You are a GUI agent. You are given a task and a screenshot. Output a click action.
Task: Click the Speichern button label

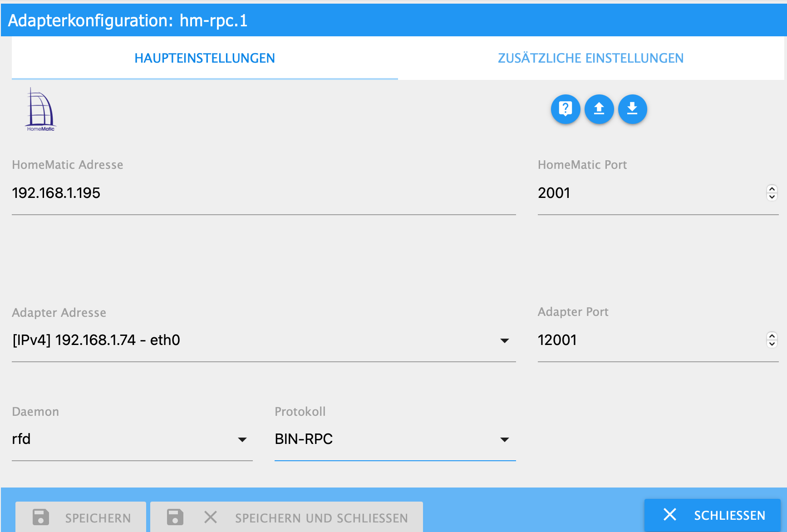pos(98,518)
